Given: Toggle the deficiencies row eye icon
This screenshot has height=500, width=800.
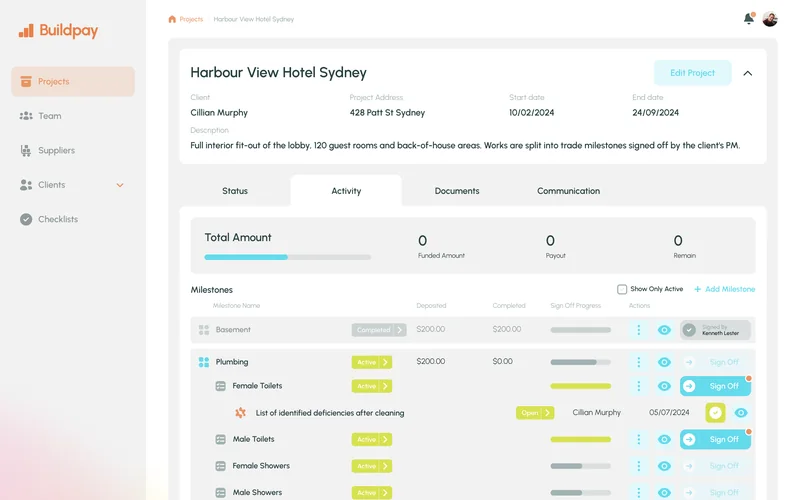Looking at the screenshot, I should coord(741,413).
